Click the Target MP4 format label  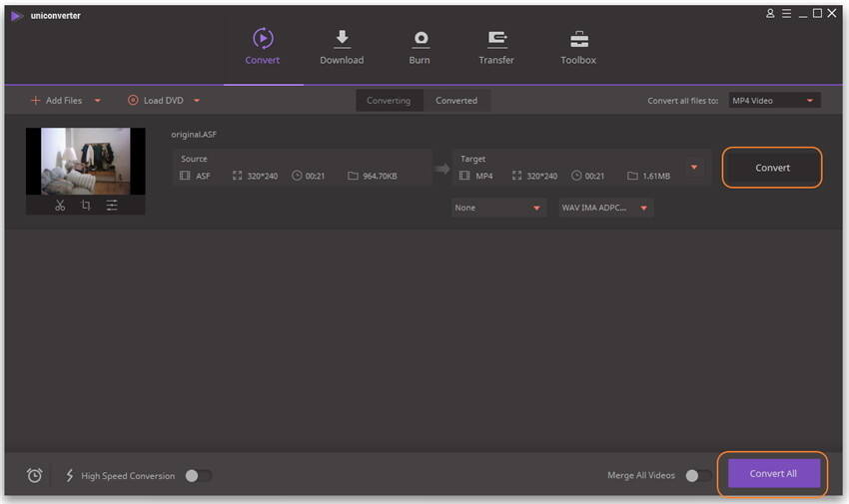[x=484, y=176]
